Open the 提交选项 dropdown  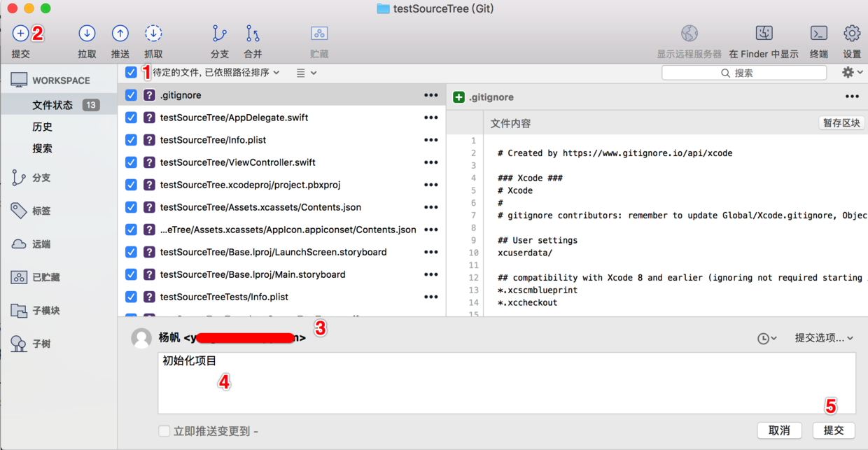(x=824, y=338)
